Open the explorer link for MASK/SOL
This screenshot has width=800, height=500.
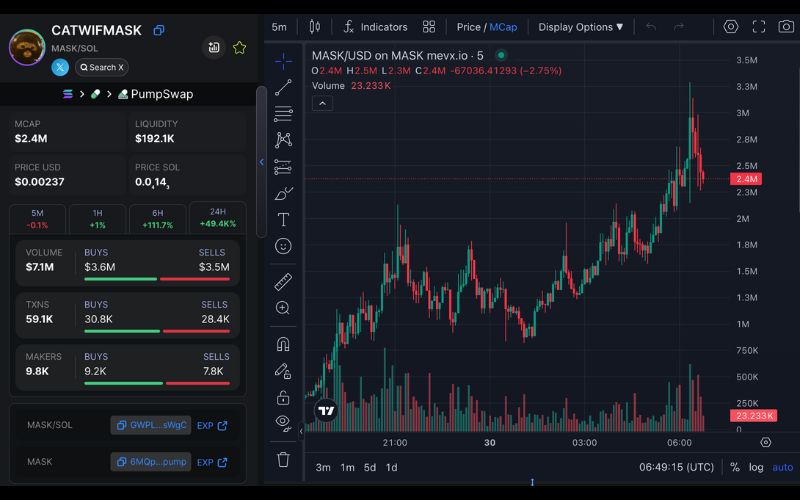(212, 426)
